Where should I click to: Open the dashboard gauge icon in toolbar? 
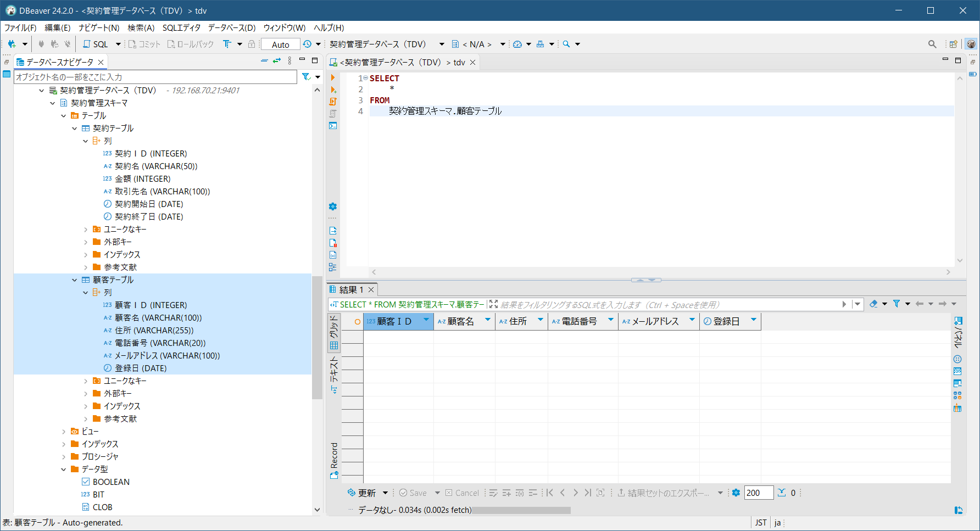pos(517,44)
